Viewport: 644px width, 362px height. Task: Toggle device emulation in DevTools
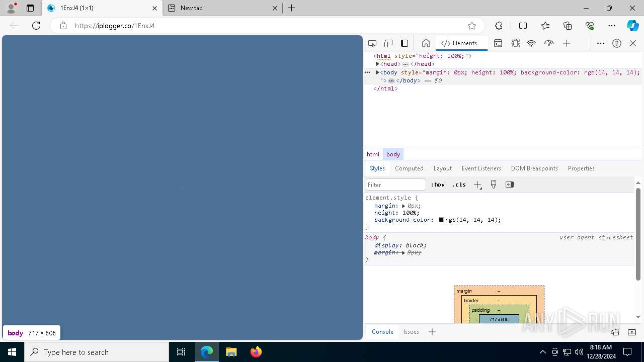pyautogui.click(x=388, y=43)
